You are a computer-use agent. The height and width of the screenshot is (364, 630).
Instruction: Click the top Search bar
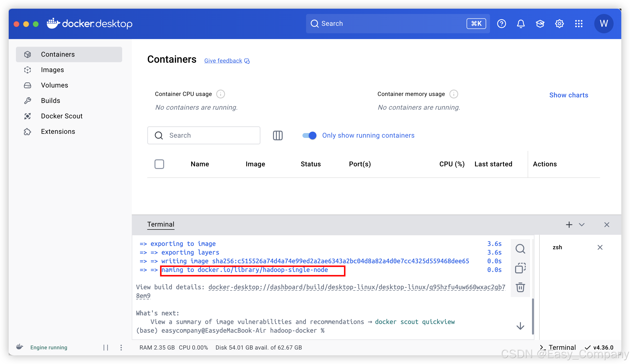click(398, 24)
